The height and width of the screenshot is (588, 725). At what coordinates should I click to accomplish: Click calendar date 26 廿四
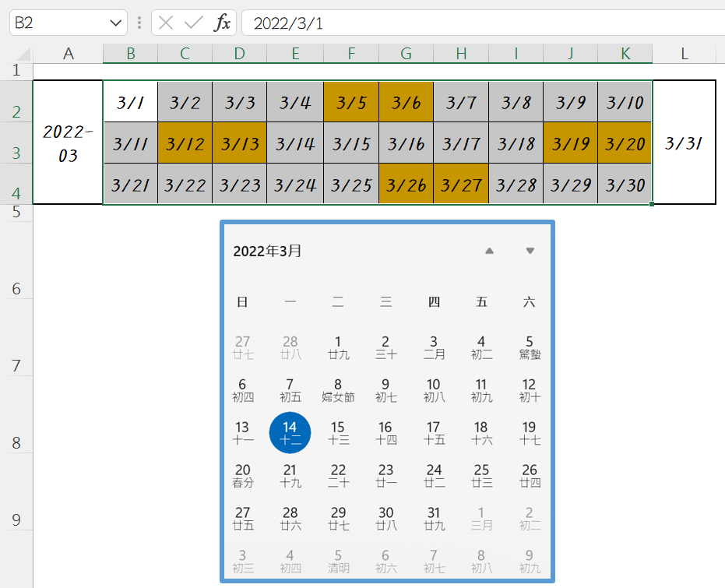coord(530,476)
